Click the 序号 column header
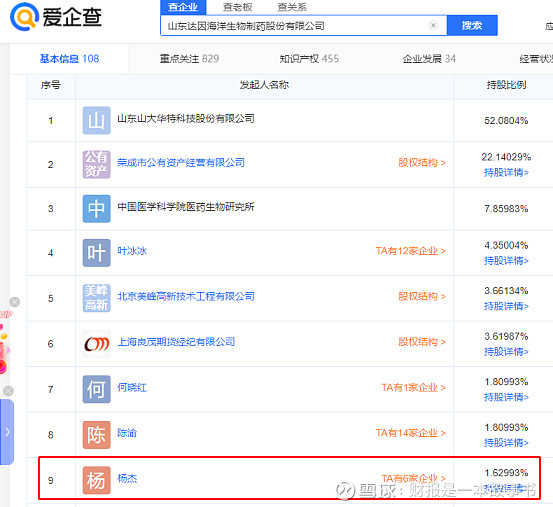 (x=50, y=85)
